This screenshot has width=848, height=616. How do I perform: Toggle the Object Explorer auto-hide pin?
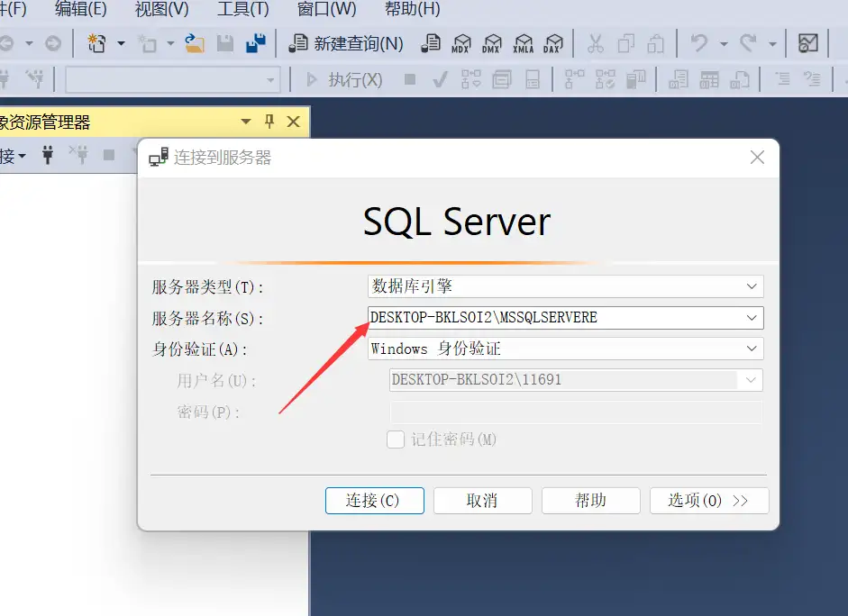[269, 122]
